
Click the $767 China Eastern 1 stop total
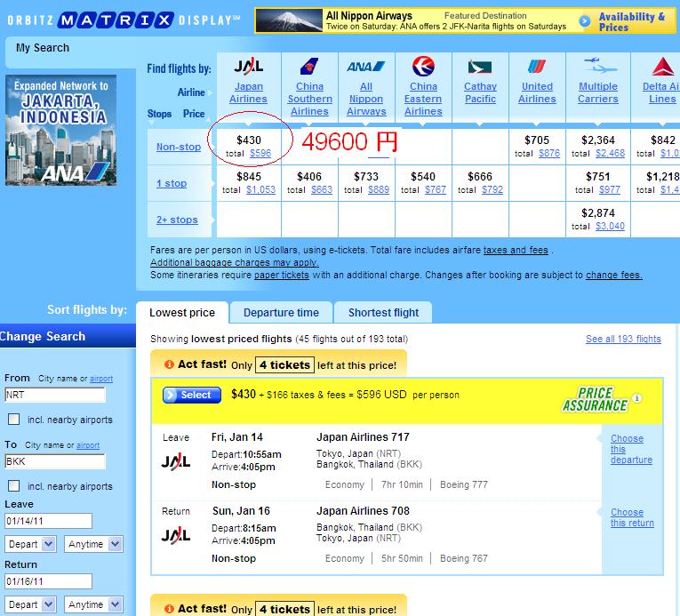click(x=436, y=189)
